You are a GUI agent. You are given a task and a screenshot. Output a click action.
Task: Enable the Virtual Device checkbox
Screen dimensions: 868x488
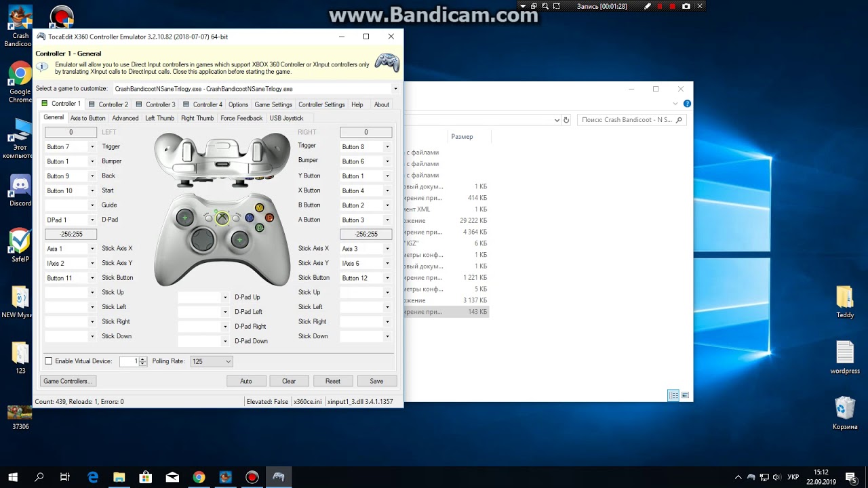pyautogui.click(x=49, y=361)
